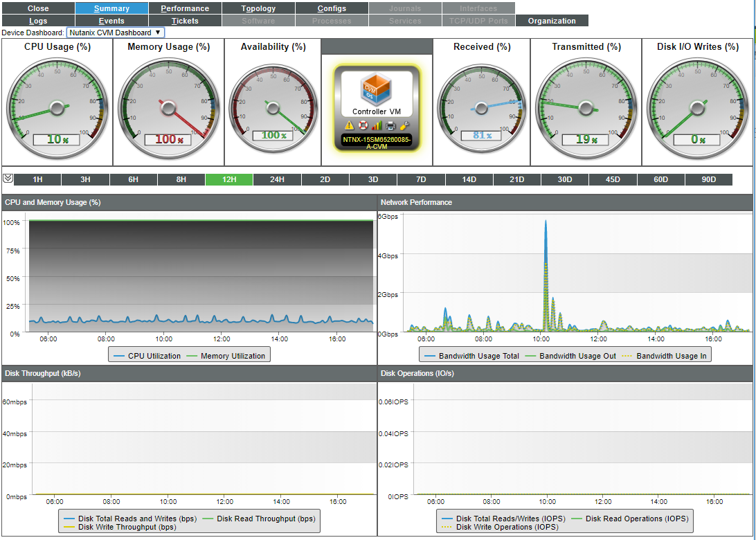Select the 60D time range
The image size is (756, 540).
click(x=660, y=179)
